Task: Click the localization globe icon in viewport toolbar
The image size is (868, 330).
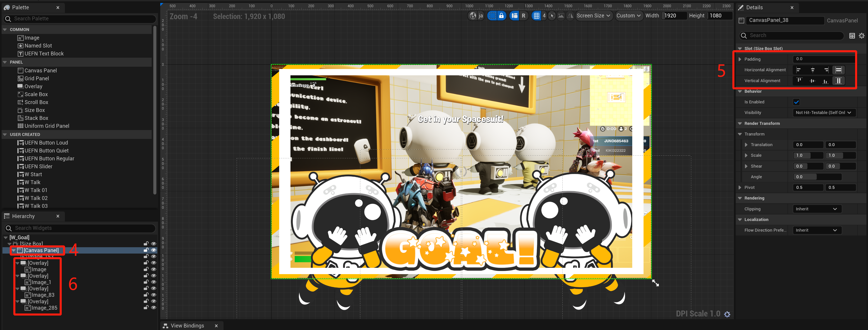Action: pos(473,16)
